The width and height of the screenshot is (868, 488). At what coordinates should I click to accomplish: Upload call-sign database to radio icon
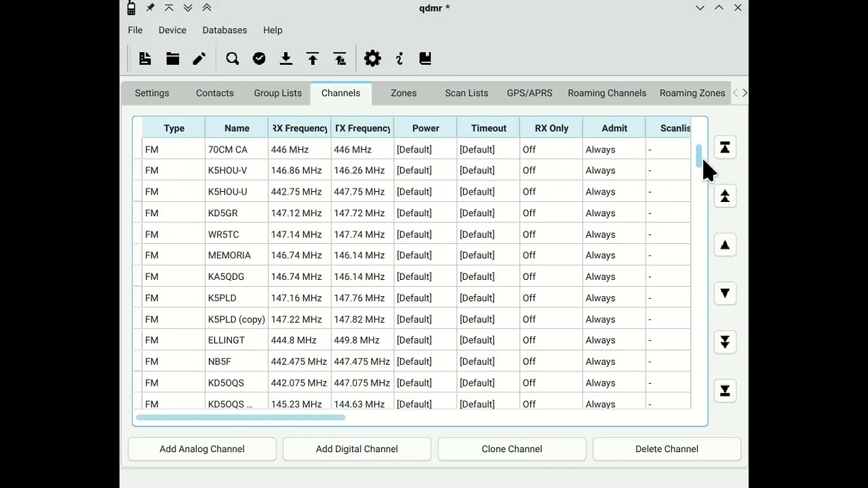pyautogui.click(x=340, y=59)
